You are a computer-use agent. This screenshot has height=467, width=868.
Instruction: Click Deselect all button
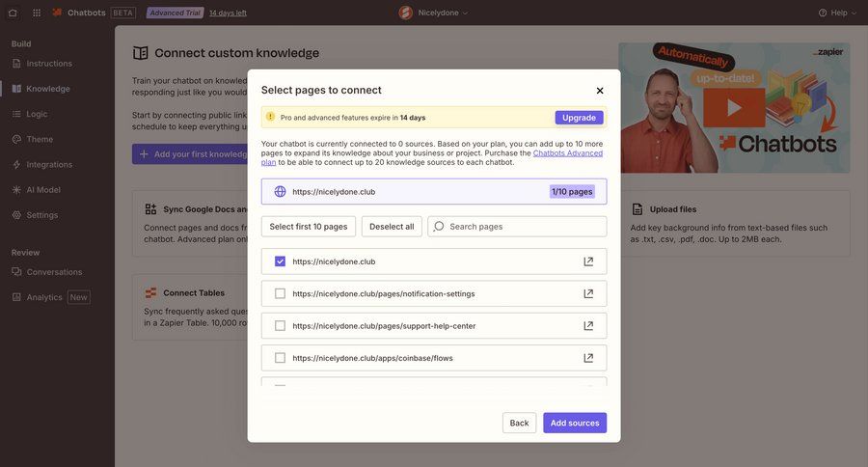click(392, 227)
